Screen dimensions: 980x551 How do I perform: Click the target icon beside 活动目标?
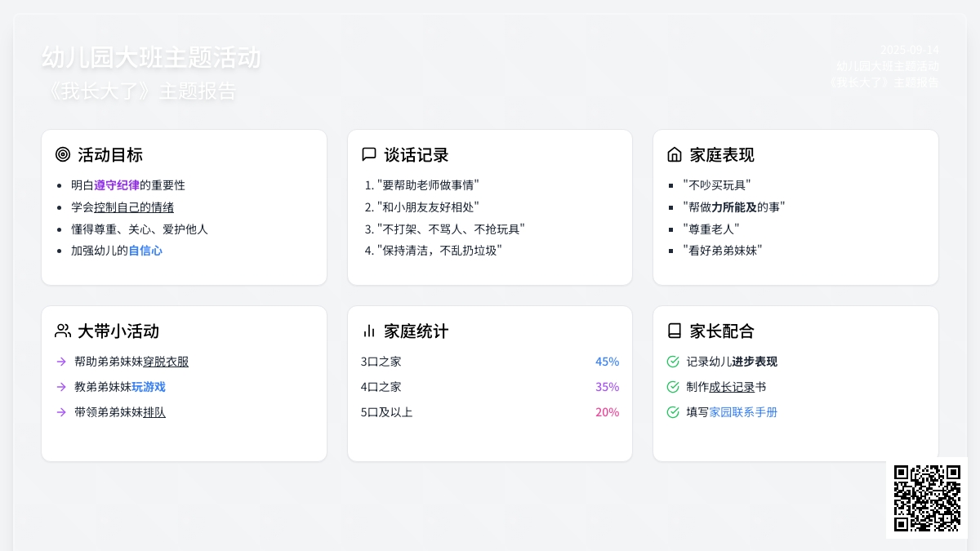point(63,154)
